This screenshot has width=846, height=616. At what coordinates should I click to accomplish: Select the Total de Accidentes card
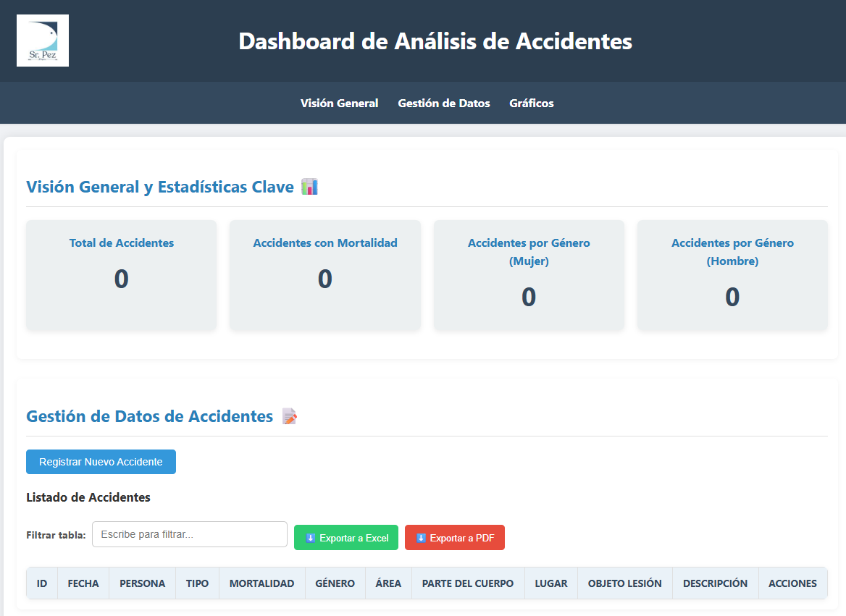(x=122, y=275)
